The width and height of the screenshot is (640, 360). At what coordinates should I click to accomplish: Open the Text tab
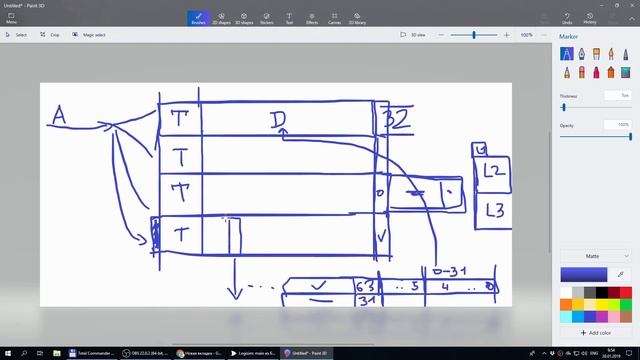(289, 18)
